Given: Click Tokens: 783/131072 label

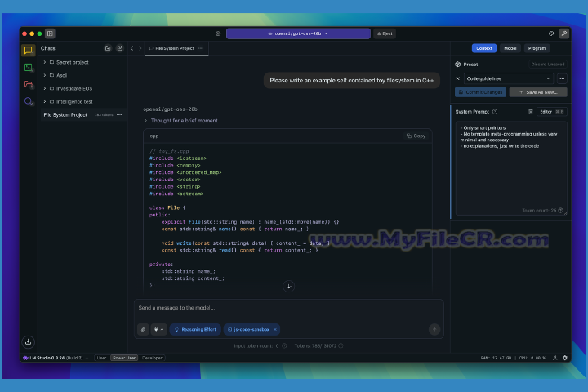Looking at the screenshot, I should (x=315, y=346).
